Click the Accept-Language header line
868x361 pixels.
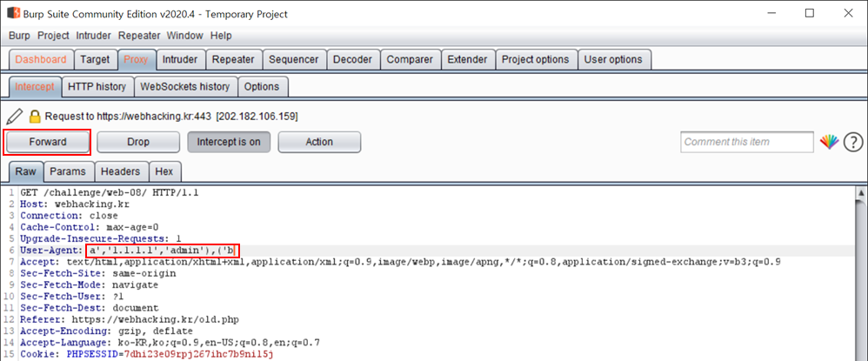[170, 344]
